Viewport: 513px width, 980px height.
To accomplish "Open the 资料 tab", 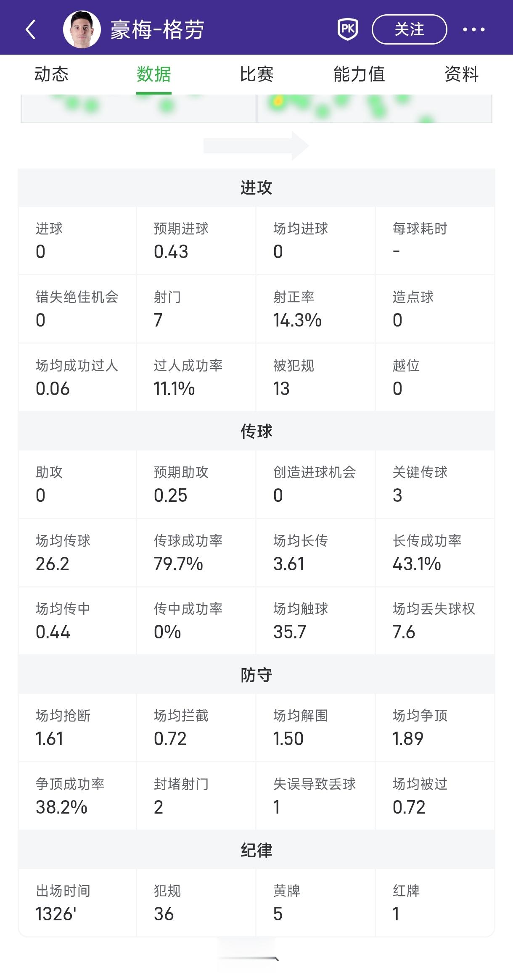I will (461, 74).
